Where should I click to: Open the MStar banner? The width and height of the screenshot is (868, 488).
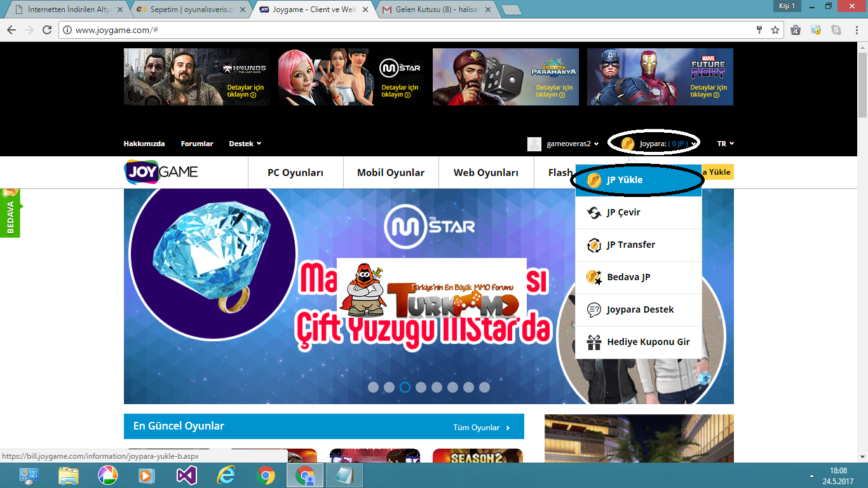pyautogui.click(x=351, y=77)
